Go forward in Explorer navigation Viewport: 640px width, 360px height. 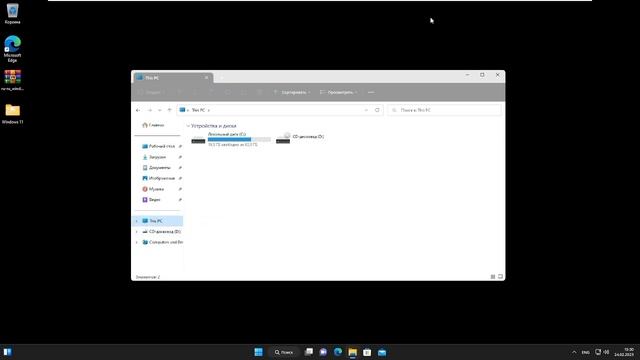point(149,110)
